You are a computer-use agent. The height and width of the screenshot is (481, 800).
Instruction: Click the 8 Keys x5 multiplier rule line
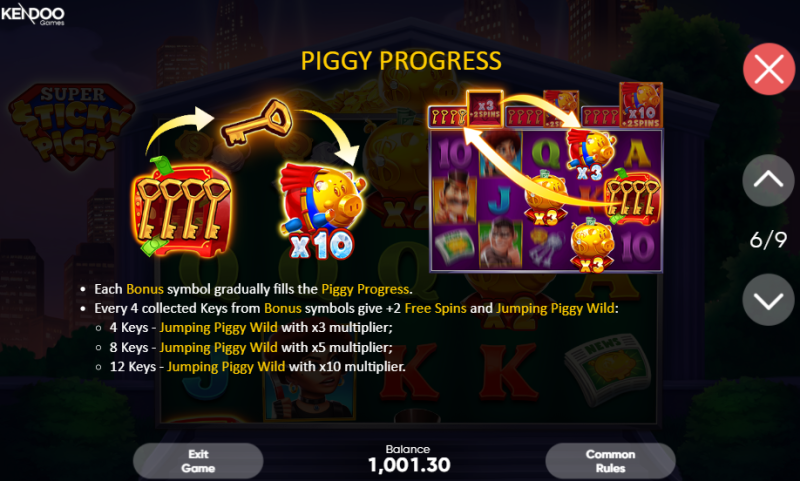251,347
